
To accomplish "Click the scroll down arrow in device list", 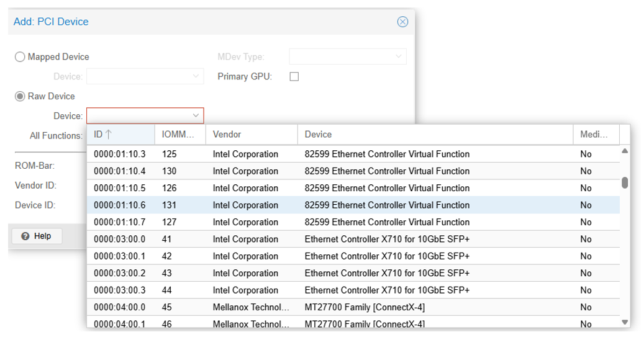I will click(x=625, y=322).
